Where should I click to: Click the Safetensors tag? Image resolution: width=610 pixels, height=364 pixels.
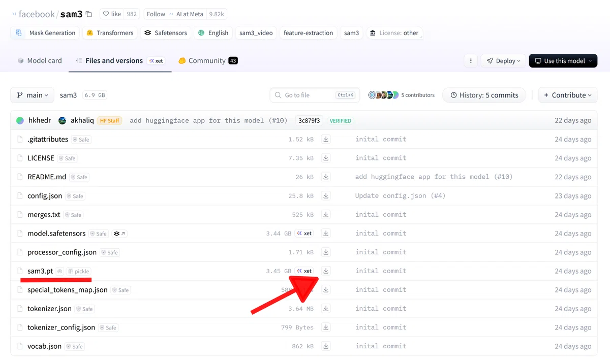pyautogui.click(x=166, y=33)
